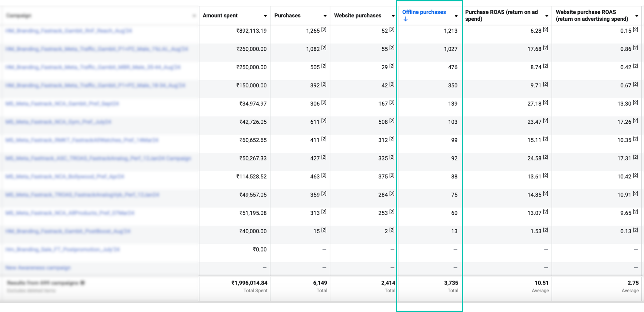Click the 350 offline purchases value
The height and width of the screenshot is (312, 644).
coord(453,86)
